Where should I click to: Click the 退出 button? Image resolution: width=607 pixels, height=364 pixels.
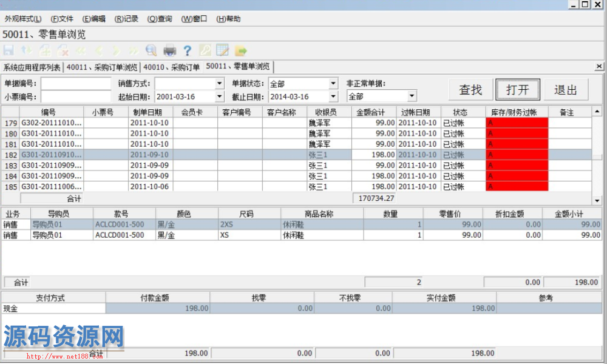[x=566, y=90]
